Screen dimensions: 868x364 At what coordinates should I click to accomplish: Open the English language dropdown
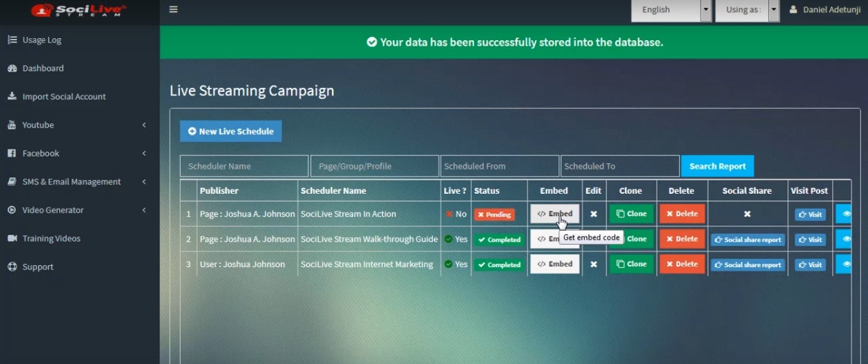(671, 10)
